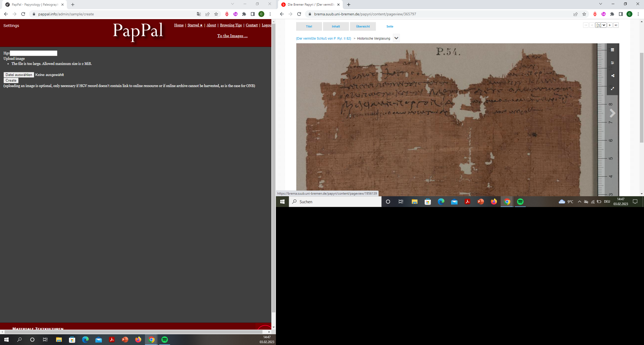Screen dimensions: 644x345
Task: Click translate icon in PapPal address bar
Action: [199, 14]
